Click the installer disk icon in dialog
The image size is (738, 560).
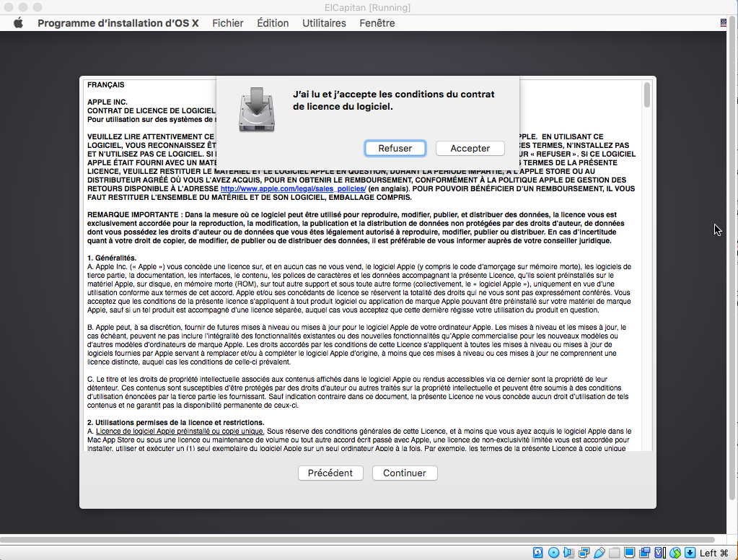click(257, 109)
